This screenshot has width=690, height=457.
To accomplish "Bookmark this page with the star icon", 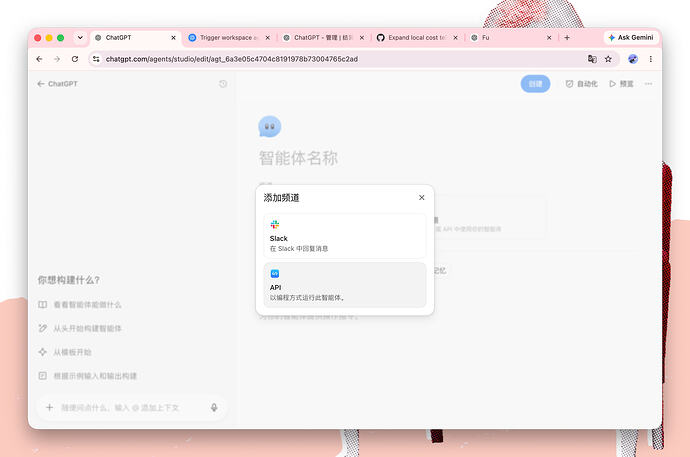I will coord(608,59).
